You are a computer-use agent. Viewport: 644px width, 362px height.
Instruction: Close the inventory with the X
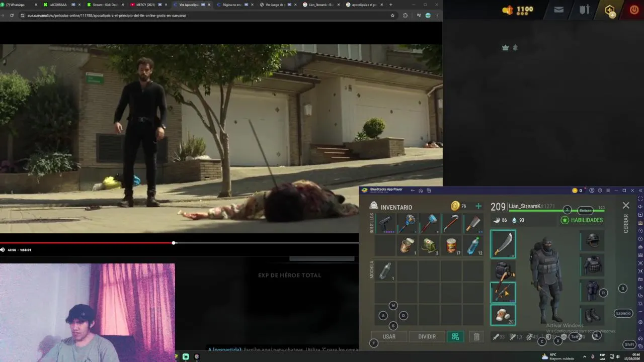click(626, 206)
